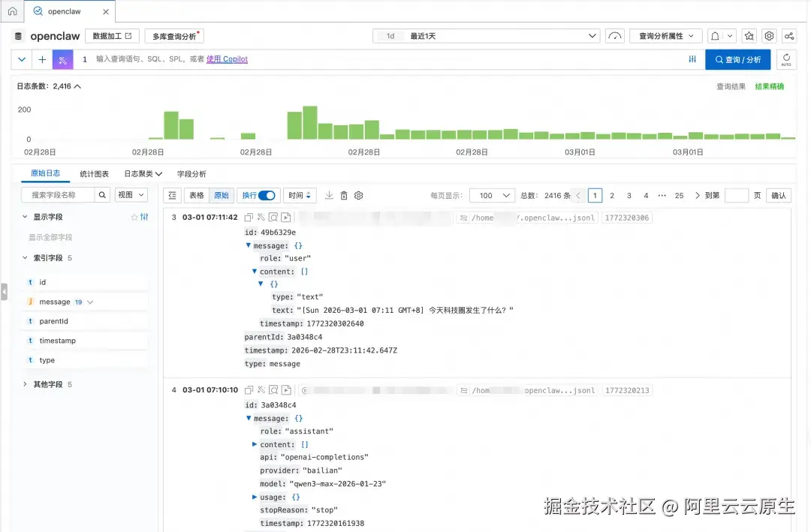This screenshot has height=532, width=811.
Task: Switch to 原始日志 tab
Action: [x=46, y=173]
